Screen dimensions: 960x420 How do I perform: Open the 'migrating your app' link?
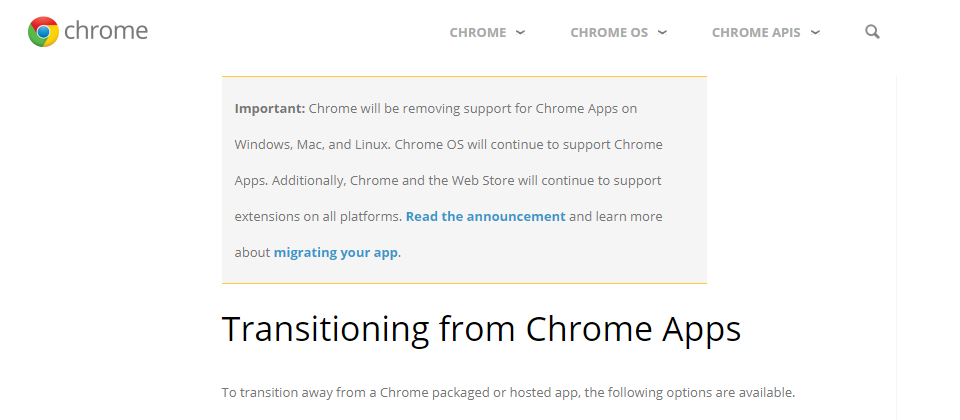(336, 252)
